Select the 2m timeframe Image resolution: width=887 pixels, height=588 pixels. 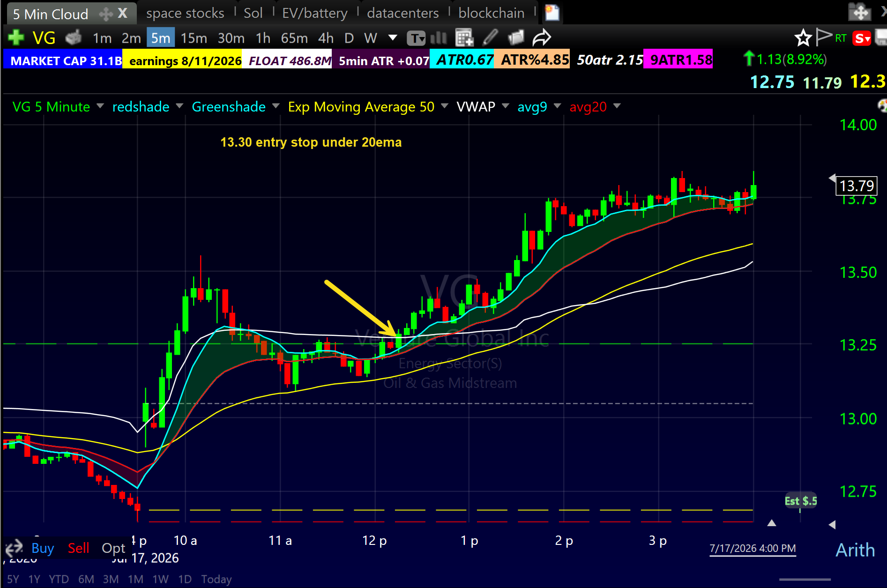[131, 38]
